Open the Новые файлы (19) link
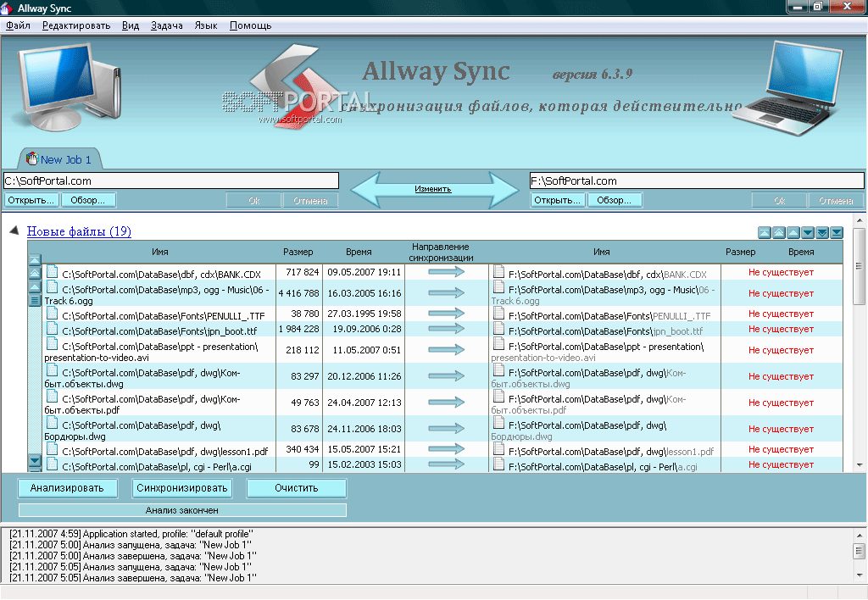The image size is (868, 600). tap(79, 231)
